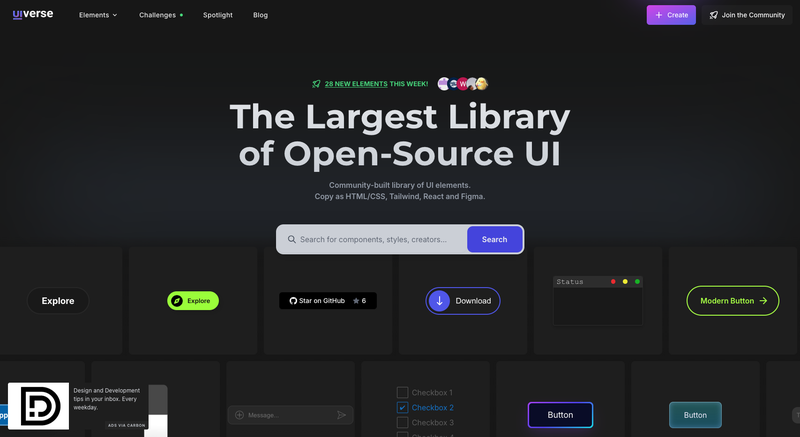Click the dark Explore pill button
Viewport: 800px width, 437px height.
point(58,301)
